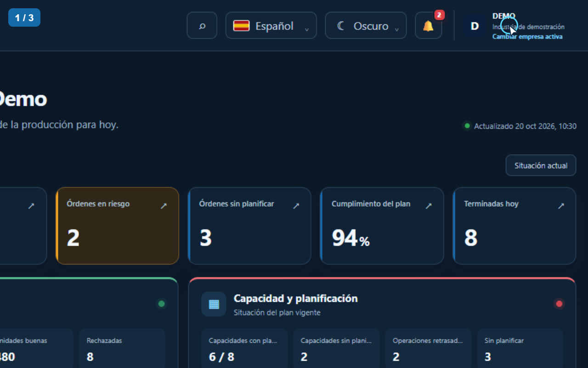Click the Capacidades con planificación tile showing 6 / 8

[244, 348]
